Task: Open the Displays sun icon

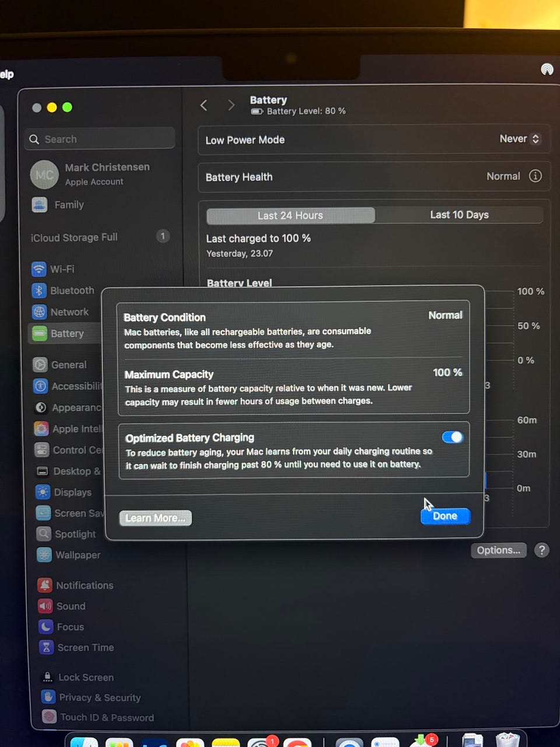Action: 43,492
